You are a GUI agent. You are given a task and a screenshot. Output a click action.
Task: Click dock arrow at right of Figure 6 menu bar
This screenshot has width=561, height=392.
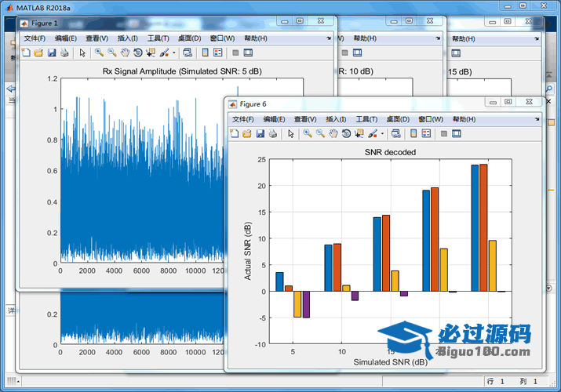pos(537,118)
